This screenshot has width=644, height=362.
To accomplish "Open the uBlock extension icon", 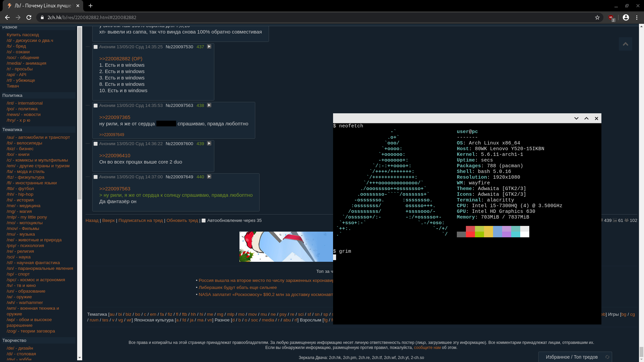I will [611, 18].
